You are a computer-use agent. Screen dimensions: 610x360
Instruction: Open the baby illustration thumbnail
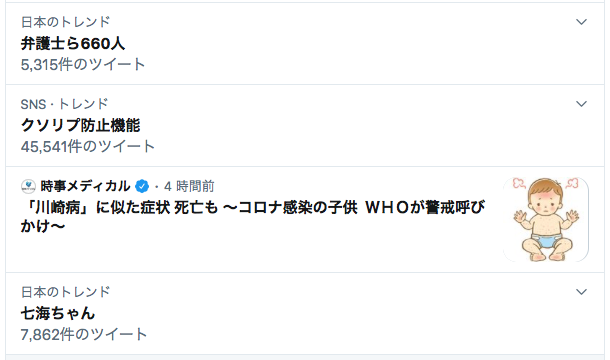click(x=546, y=220)
